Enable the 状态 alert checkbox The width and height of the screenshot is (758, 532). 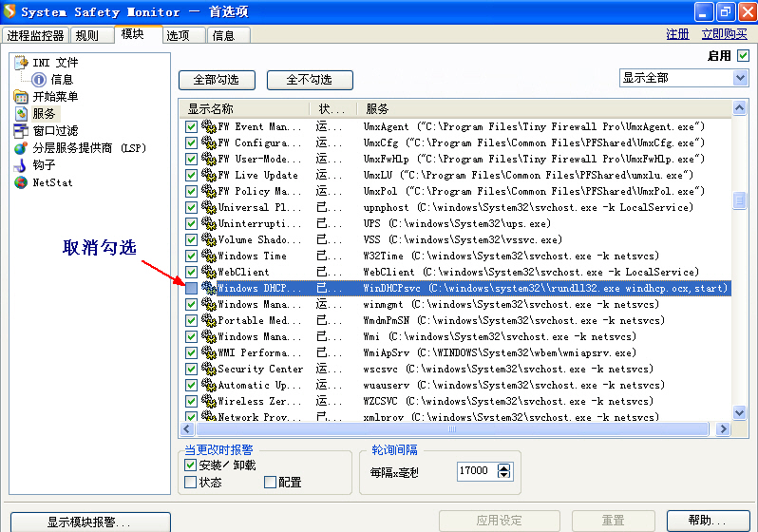click(191, 483)
